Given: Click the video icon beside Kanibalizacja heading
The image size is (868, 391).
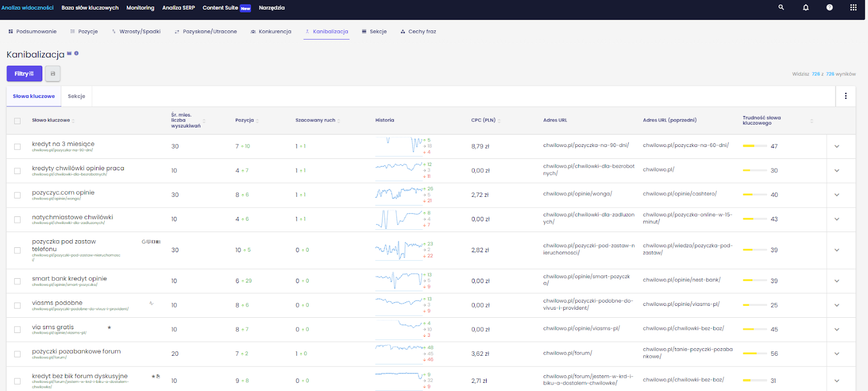Looking at the screenshot, I should pyautogui.click(x=69, y=53).
